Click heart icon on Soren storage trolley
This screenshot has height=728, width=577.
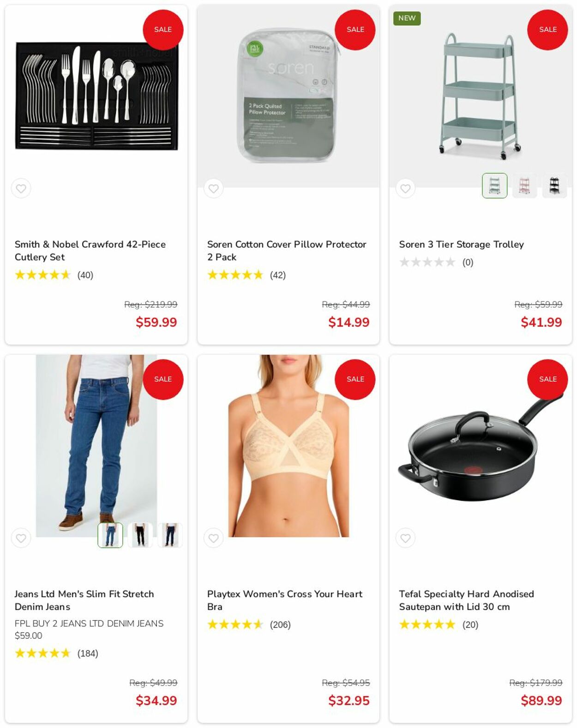[x=405, y=188]
